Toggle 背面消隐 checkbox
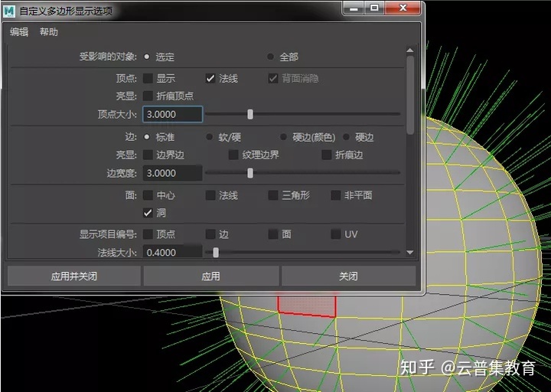 (273, 78)
